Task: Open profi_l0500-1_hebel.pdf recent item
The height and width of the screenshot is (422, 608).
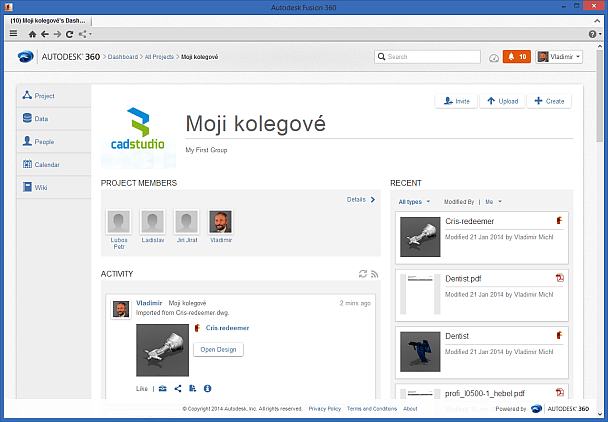Action: (x=485, y=393)
